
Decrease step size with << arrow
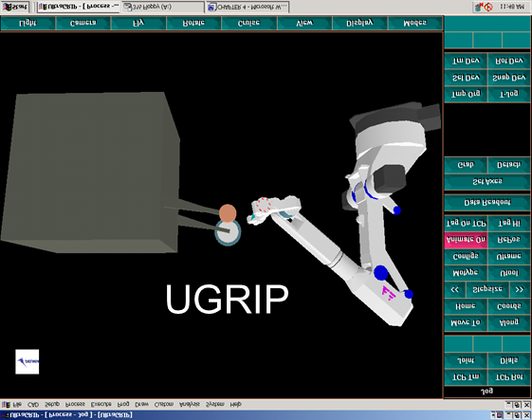point(454,290)
